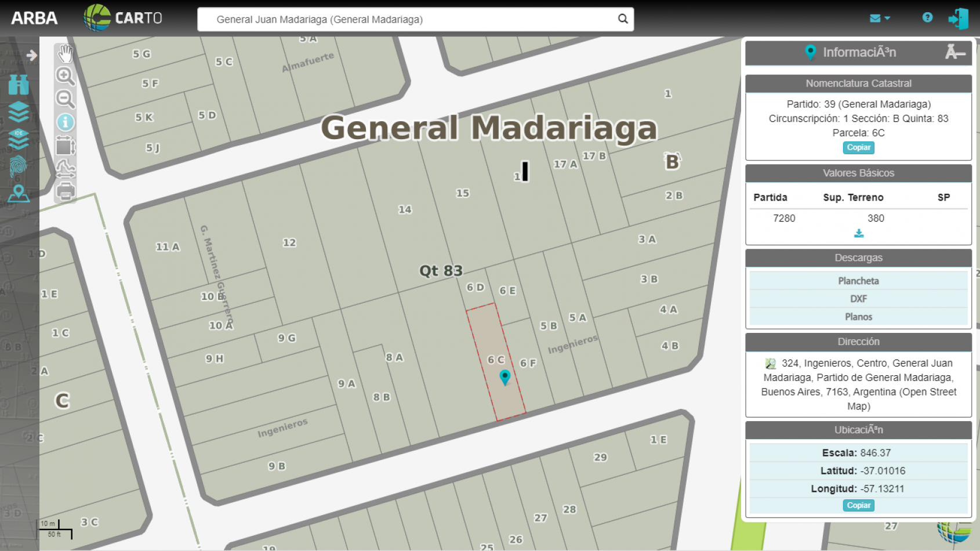This screenshot has width=980, height=551.
Task: Click parcel label 14 on the map
Action: (x=405, y=209)
